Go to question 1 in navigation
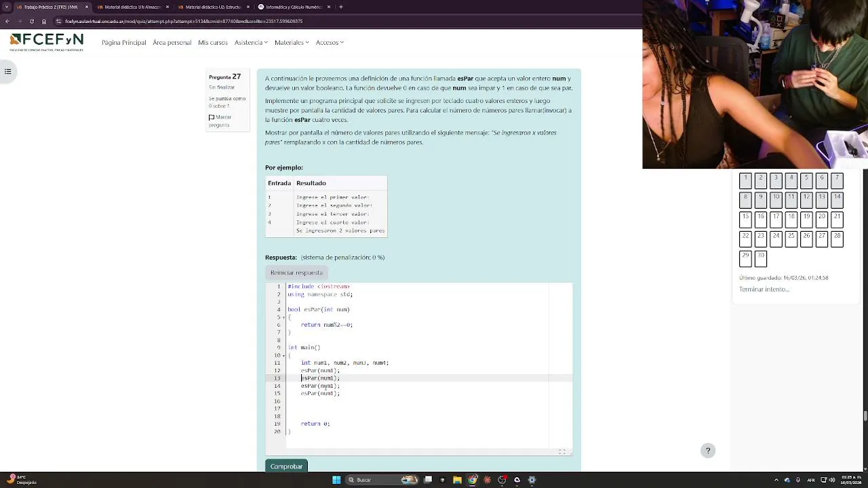The height and width of the screenshot is (488, 868). [x=745, y=180]
